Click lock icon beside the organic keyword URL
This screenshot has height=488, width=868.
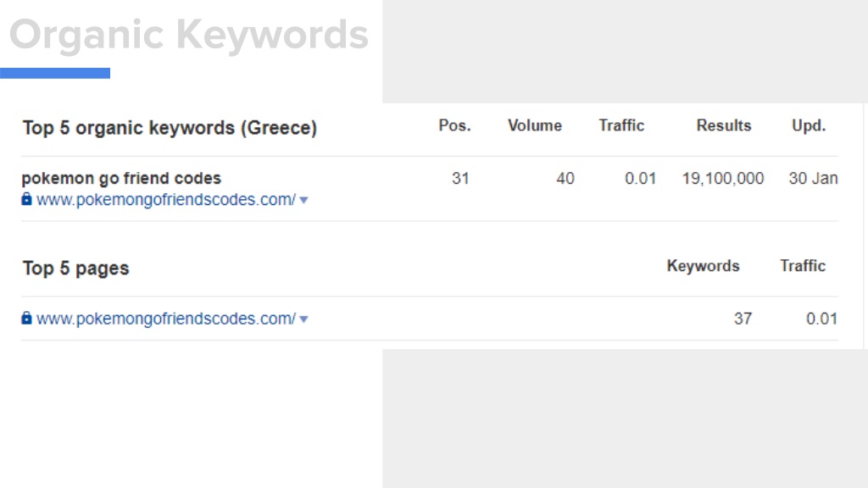click(26, 199)
